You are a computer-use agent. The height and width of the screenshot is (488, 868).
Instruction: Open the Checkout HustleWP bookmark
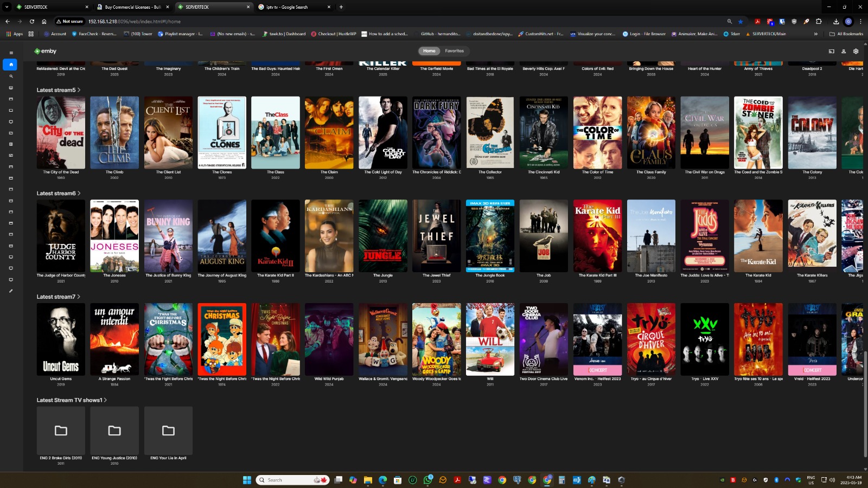coord(334,34)
